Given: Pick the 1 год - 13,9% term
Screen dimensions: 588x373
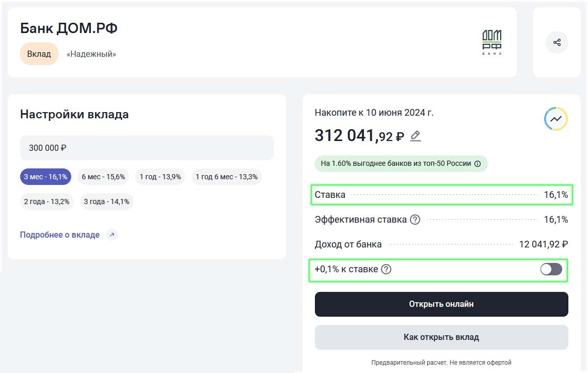Looking at the screenshot, I should coord(161,177).
